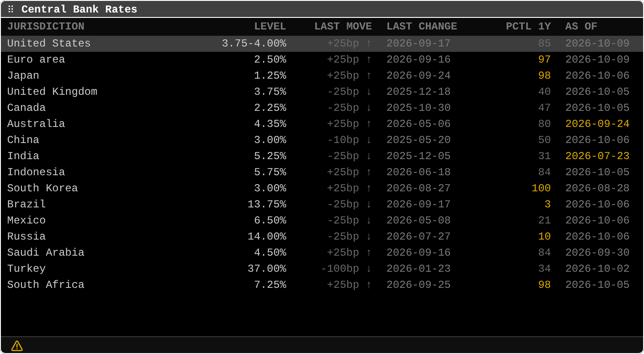Select the United Kingdom row
644x354 pixels.
tap(322, 92)
